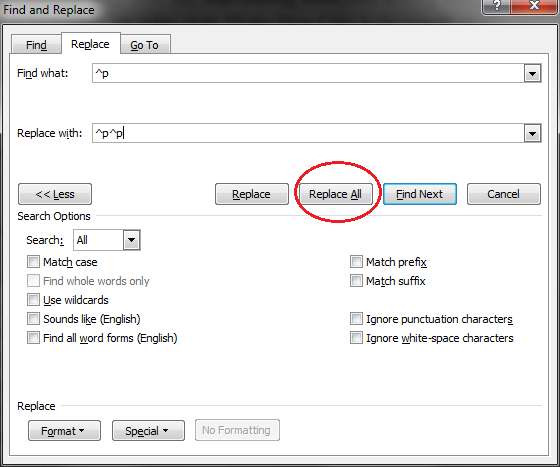560x467 pixels.
Task: Click the Replace All button
Action: click(x=335, y=194)
